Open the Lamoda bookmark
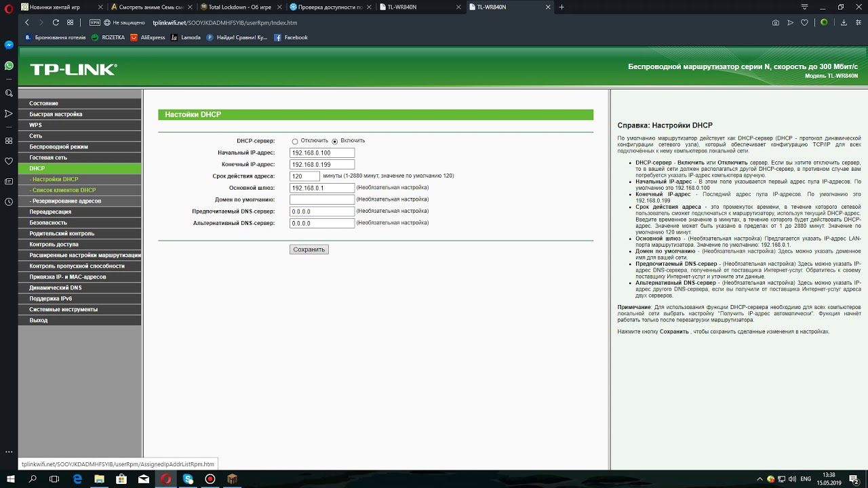Viewport: 868px width, 488px height. pos(186,37)
